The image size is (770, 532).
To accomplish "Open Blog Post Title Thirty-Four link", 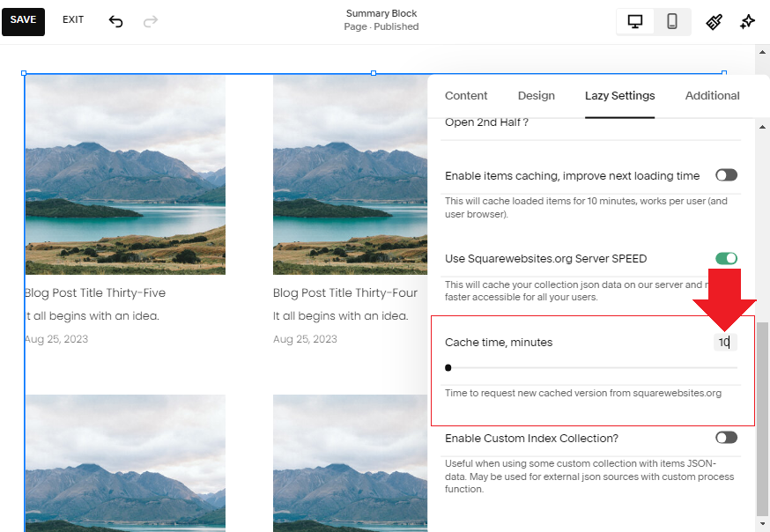I will point(345,293).
